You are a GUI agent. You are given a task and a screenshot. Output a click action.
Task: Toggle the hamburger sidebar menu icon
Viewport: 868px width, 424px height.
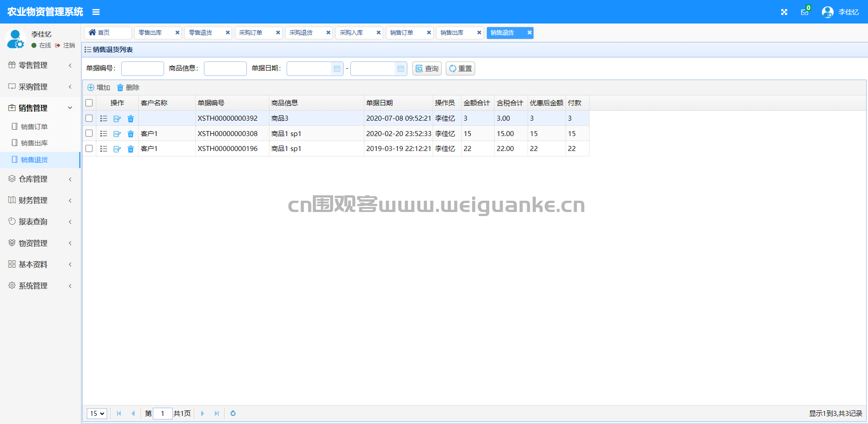(96, 12)
